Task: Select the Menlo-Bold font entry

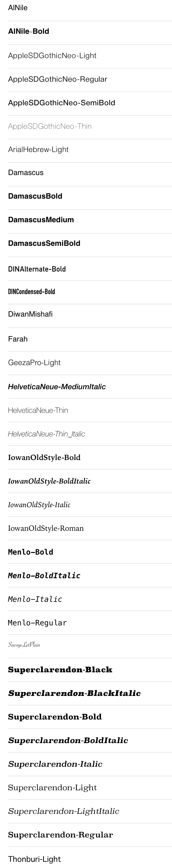Action: click(x=86, y=552)
